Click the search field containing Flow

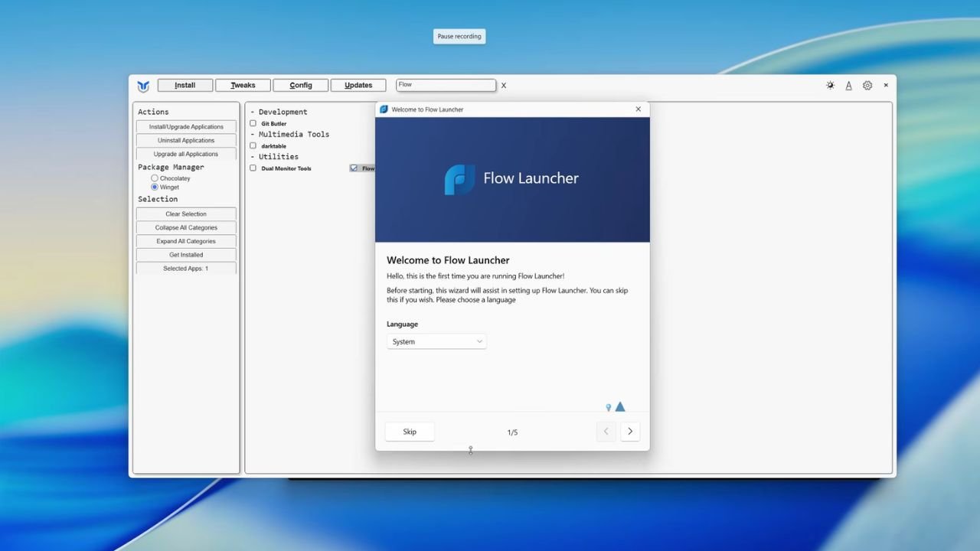click(446, 85)
